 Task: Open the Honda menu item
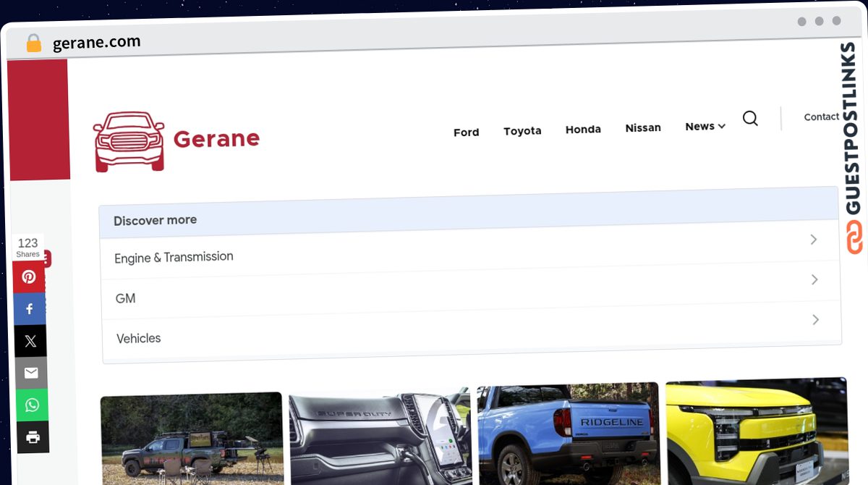(x=583, y=130)
